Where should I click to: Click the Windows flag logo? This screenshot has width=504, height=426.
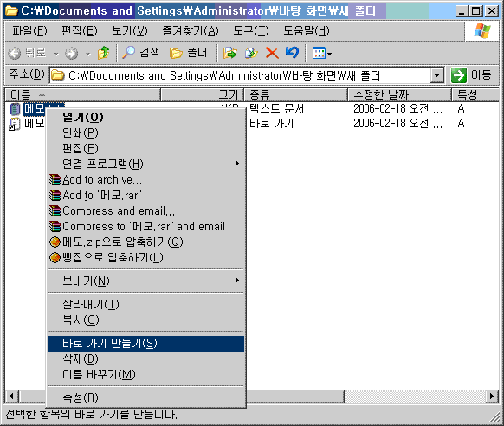click(x=482, y=31)
